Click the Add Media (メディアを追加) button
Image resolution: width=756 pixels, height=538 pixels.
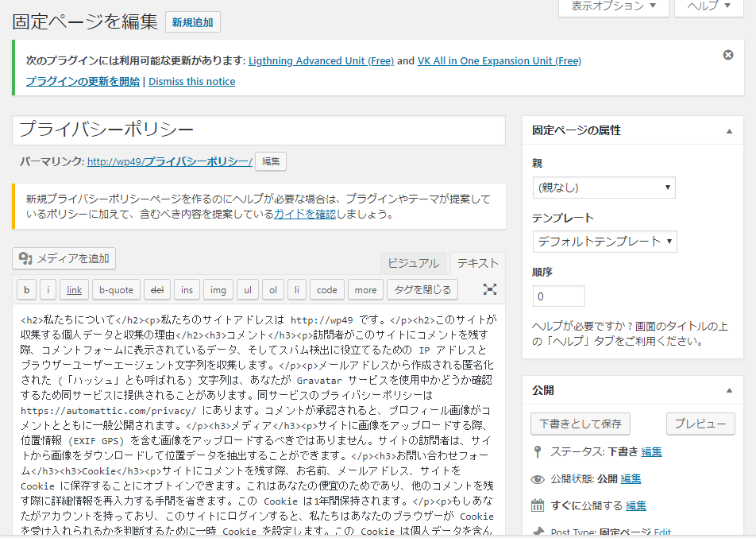click(64, 258)
